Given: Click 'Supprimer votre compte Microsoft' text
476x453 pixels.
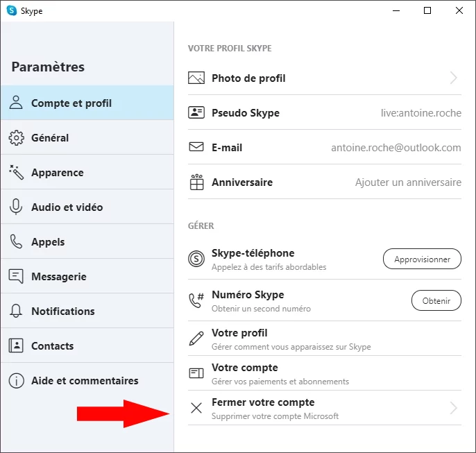Looking at the screenshot, I should click(275, 416).
